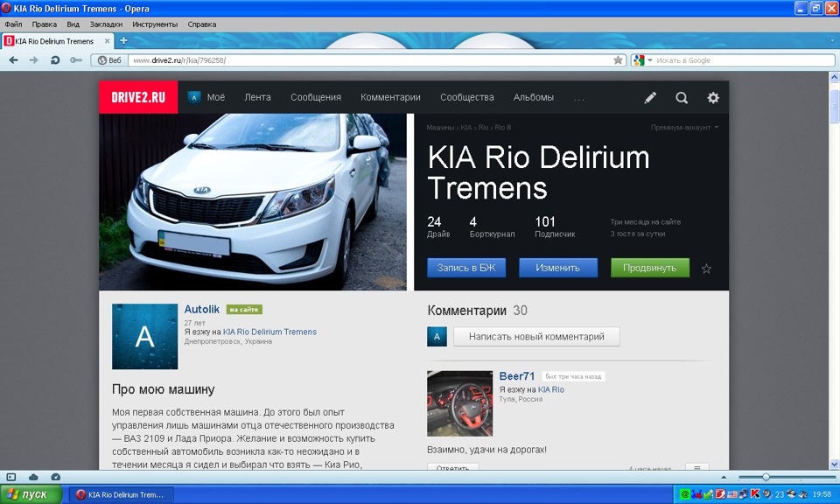Click zoom popup arrow in status bar

[x=724, y=477]
